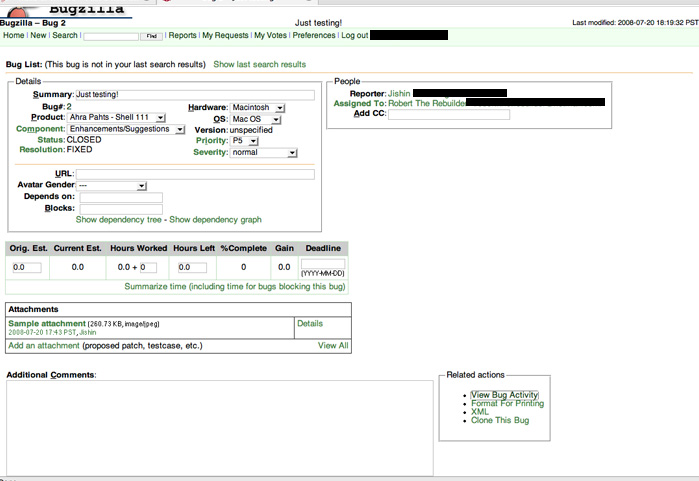This screenshot has height=481, width=699.
Task: Expand the Product dropdown 'Ahra Pahts - Shell 111'
Action: tap(116, 117)
